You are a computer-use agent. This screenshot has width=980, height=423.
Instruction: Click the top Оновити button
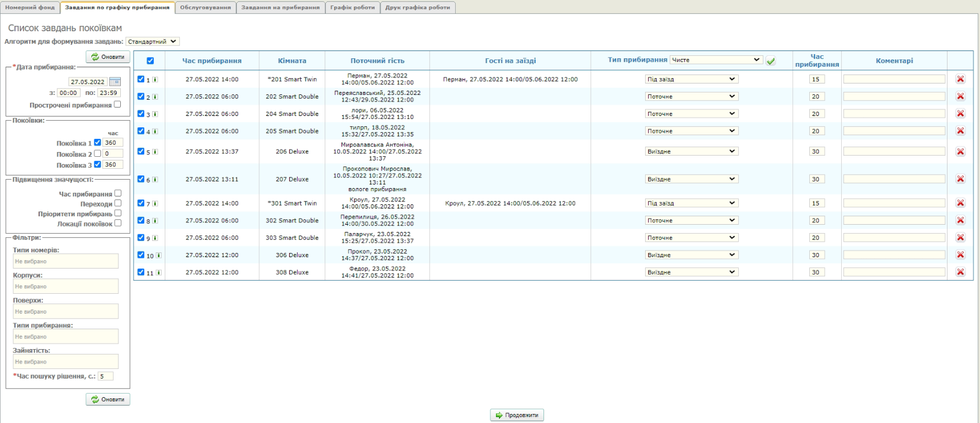click(108, 57)
